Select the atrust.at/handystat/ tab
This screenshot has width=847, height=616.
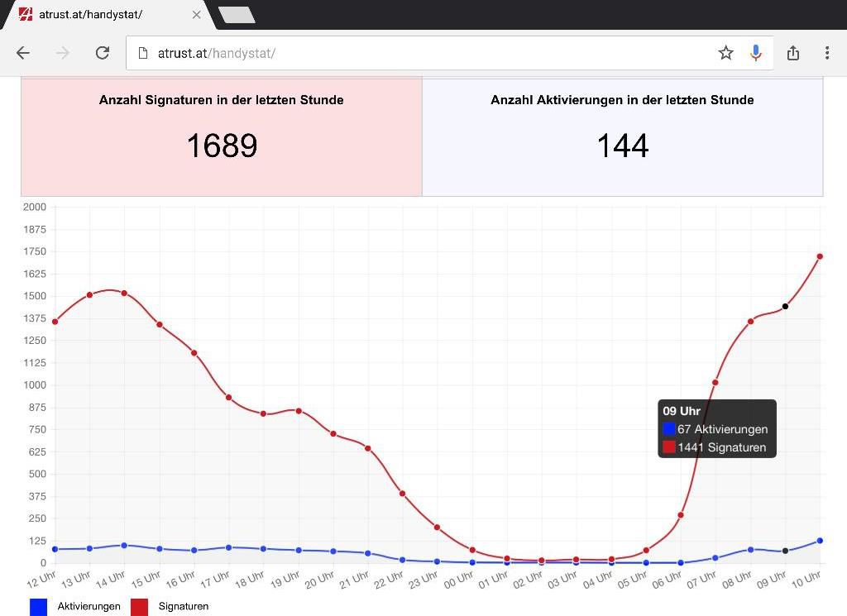99,15
